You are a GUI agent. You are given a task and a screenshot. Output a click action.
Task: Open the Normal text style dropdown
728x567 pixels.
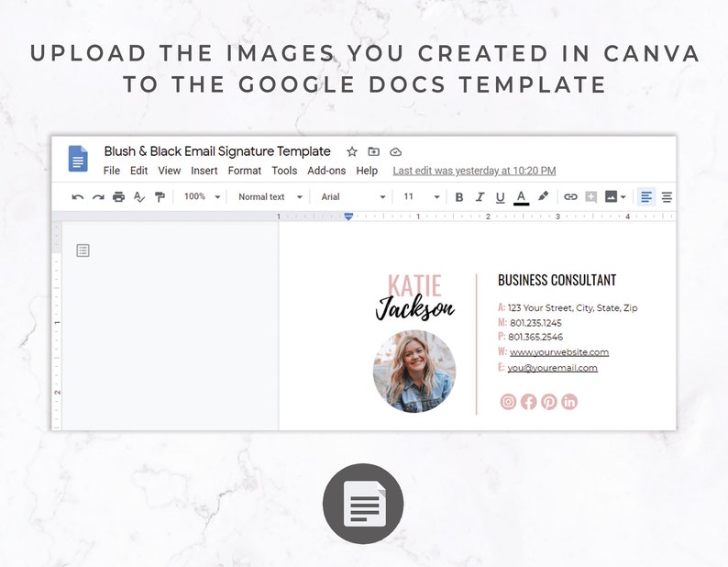click(x=270, y=197)
